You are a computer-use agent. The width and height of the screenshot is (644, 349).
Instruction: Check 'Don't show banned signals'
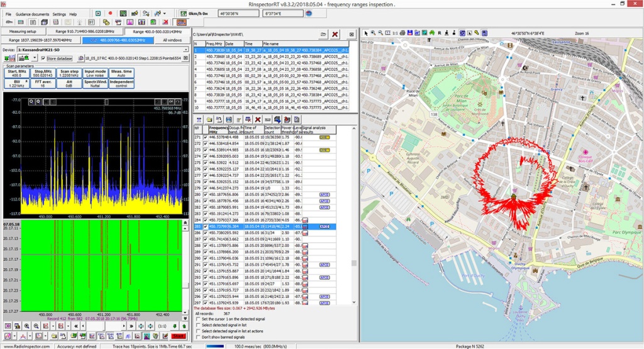(197, 337)
